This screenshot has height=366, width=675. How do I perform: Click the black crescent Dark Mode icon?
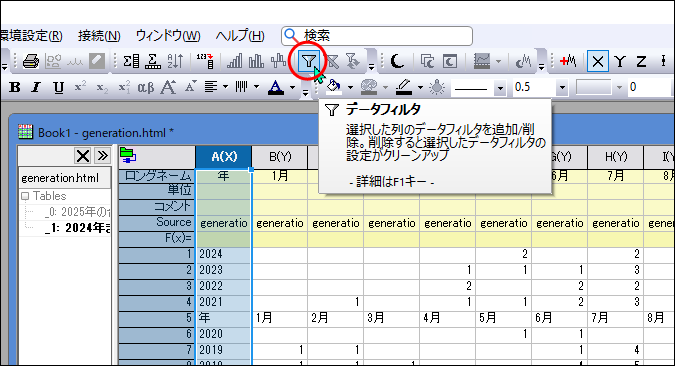click(397, 61)
